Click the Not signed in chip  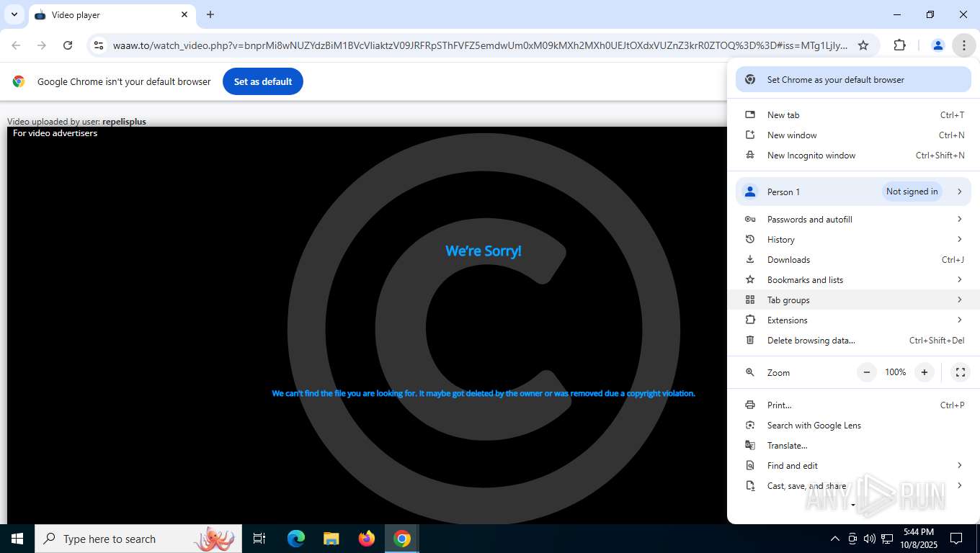912,192
